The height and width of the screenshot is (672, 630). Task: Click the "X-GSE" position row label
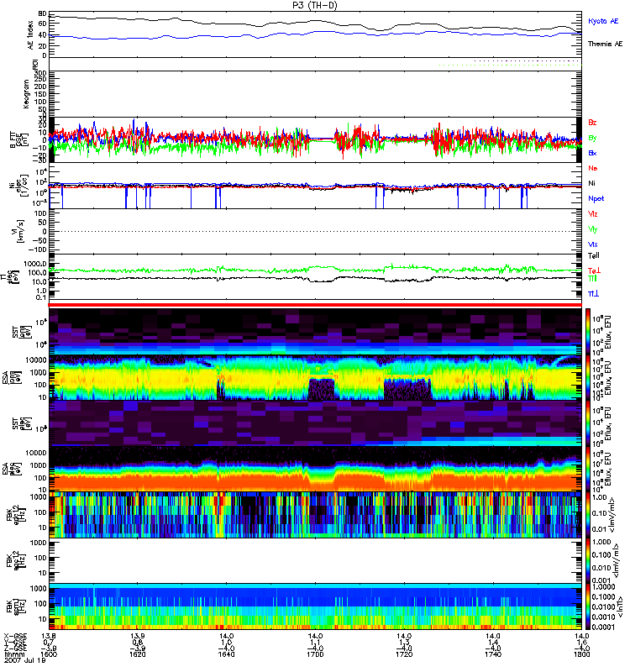click(x=15, y=636)
